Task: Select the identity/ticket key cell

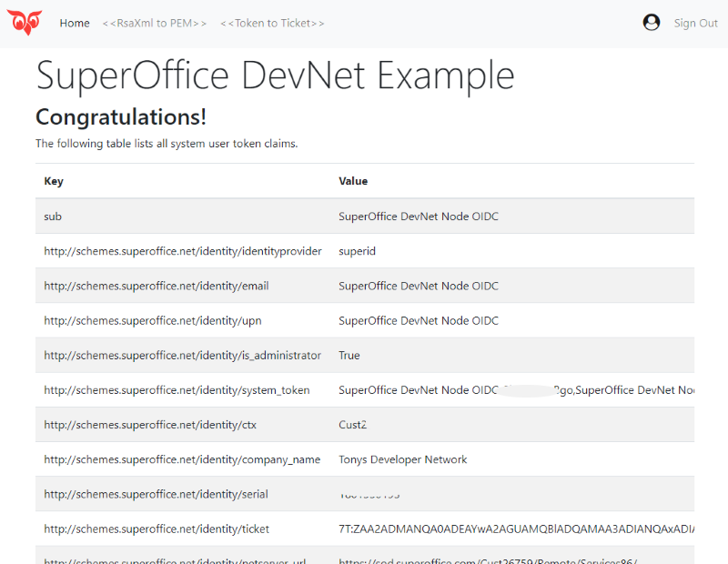Action: pos(157,529)
